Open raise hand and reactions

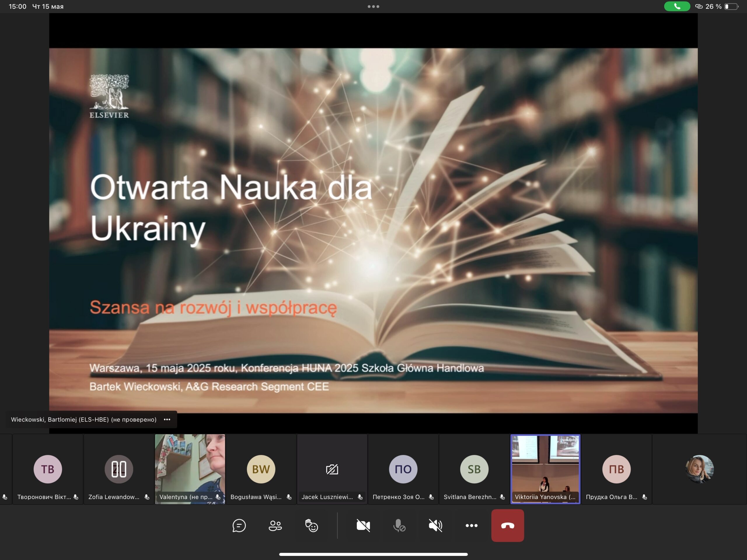tap(311, 525)
